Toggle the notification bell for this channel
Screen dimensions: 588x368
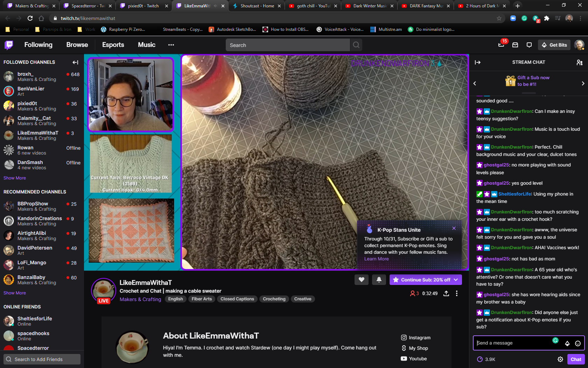tap(379, 280)
